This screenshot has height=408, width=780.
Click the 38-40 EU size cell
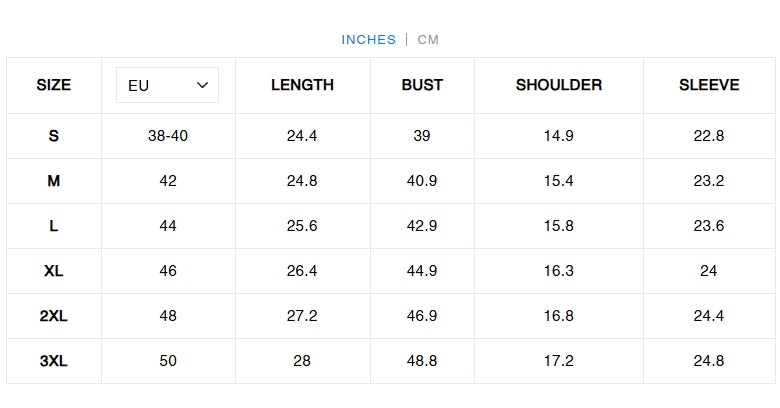click(x=168, y=136)
